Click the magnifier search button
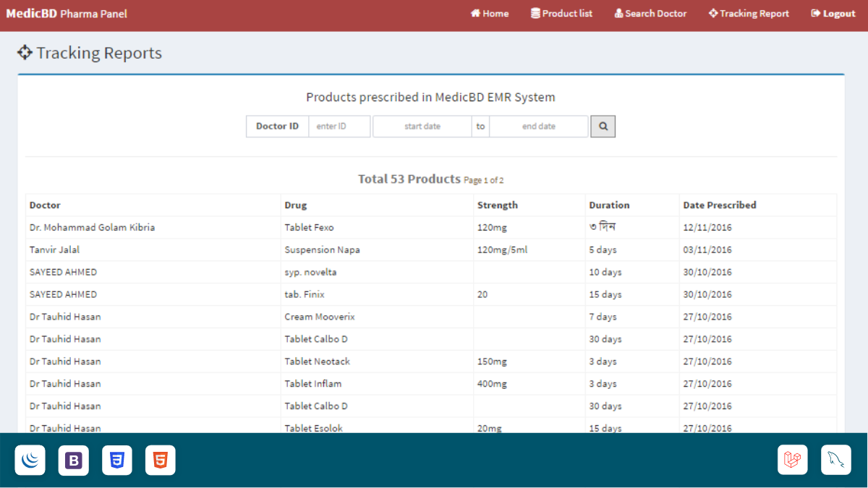Image resolution: width=868 pixels, height=488 pixels. (x=603, y=126)
